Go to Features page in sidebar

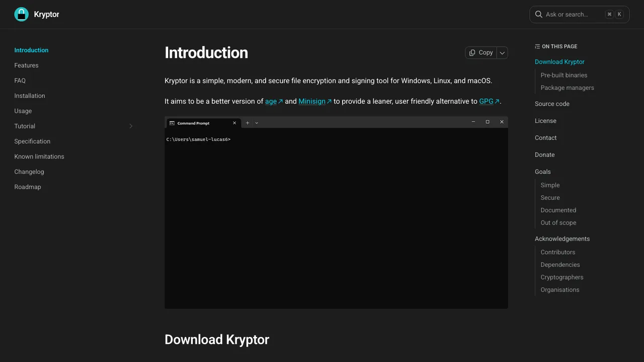(26, 65)
